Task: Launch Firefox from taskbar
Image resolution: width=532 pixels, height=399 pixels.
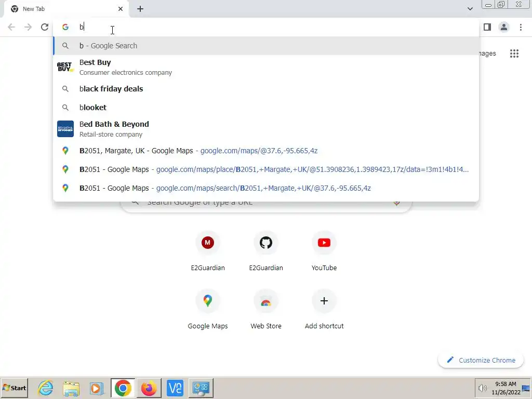Action: tap(149, 388)
